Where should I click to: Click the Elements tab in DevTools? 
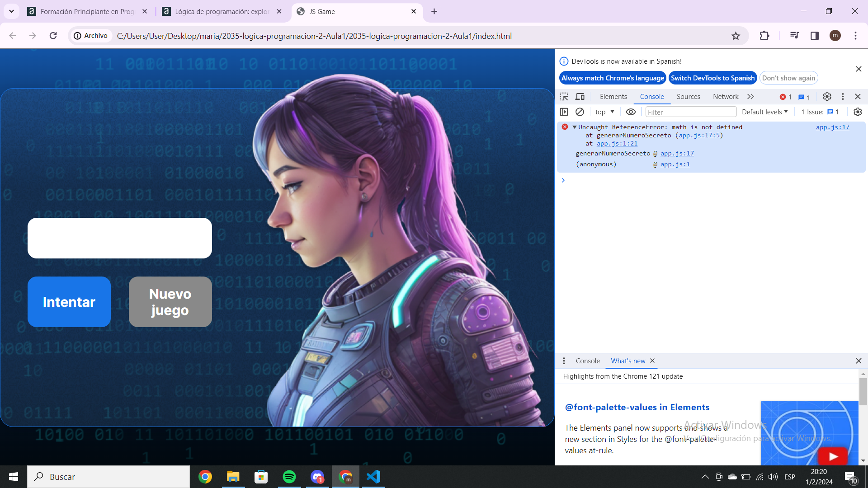point(613,96)
